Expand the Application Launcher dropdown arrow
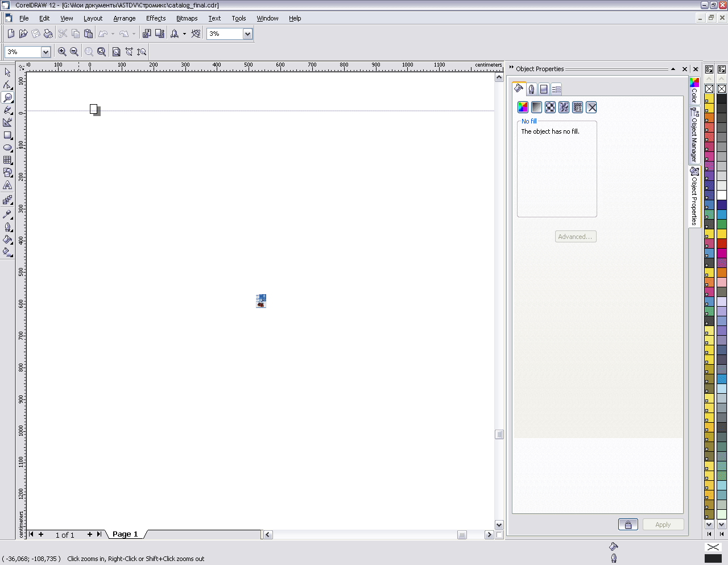The height and width of the screenshot is (565, 728). 184,34
